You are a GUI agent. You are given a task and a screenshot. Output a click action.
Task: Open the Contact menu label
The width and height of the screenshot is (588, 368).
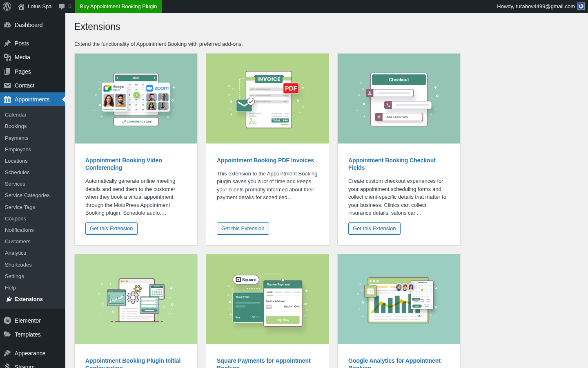pyautogui.click(x=24, y=85)
